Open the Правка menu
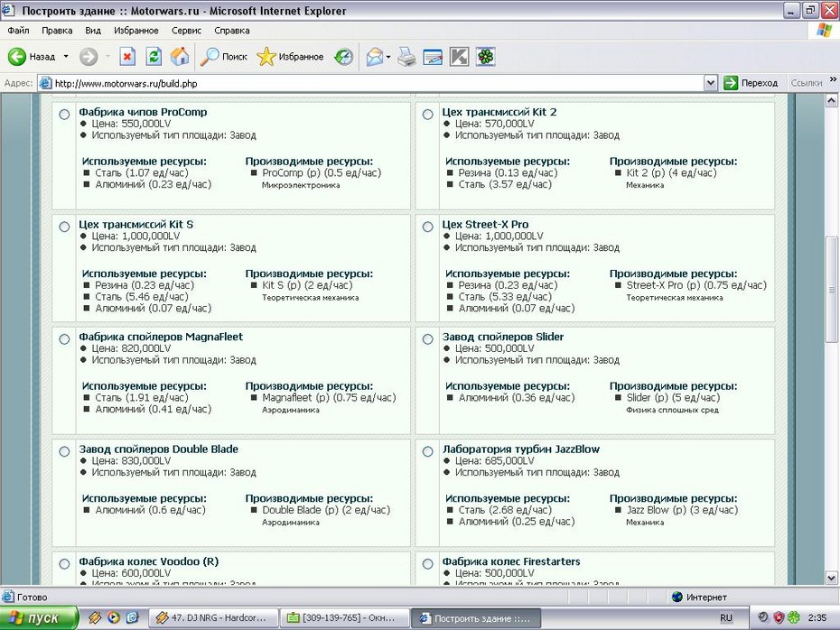Image resolution: width=840 pixels, height=630 pixels. coord(57,31)
